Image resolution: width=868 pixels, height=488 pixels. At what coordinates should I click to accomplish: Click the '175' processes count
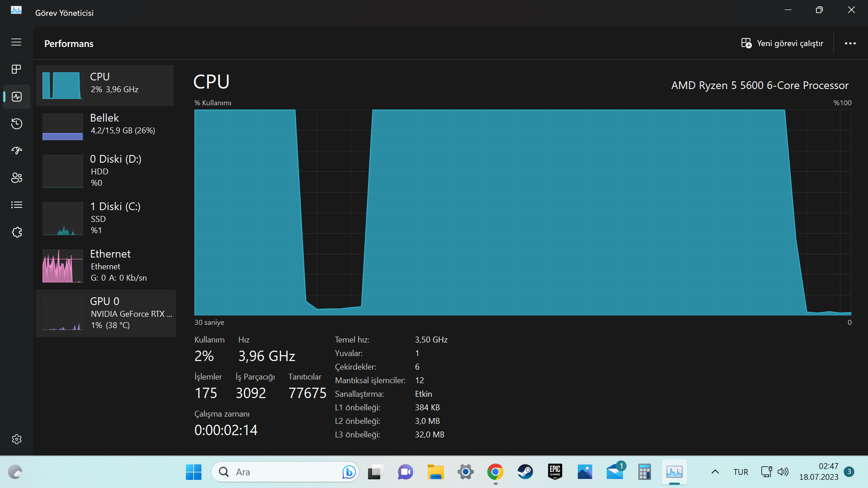206,393
